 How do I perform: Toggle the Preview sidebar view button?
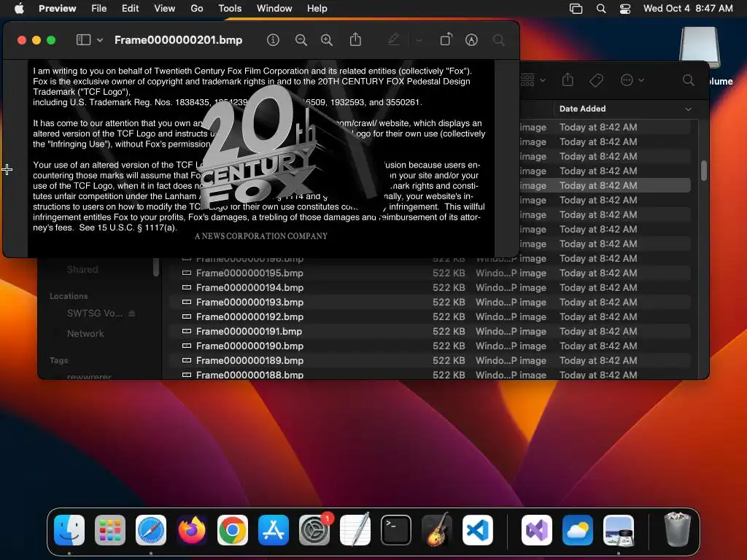[x=83, y=40]
